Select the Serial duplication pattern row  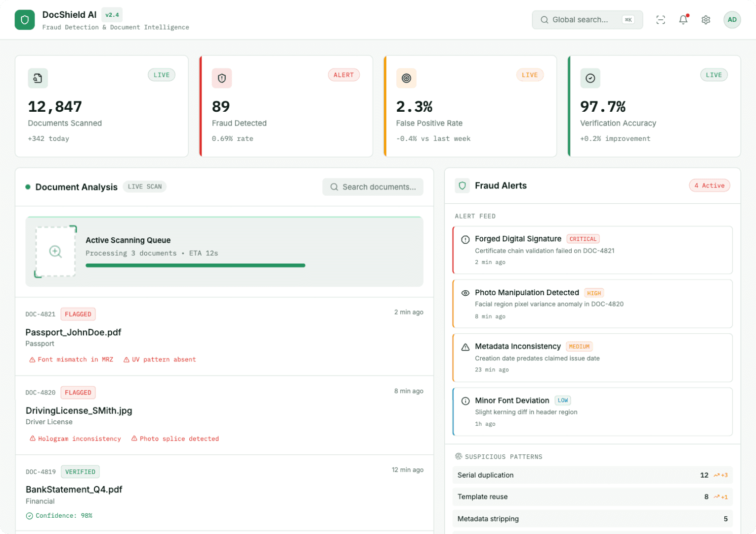click(x=592, y=475)
